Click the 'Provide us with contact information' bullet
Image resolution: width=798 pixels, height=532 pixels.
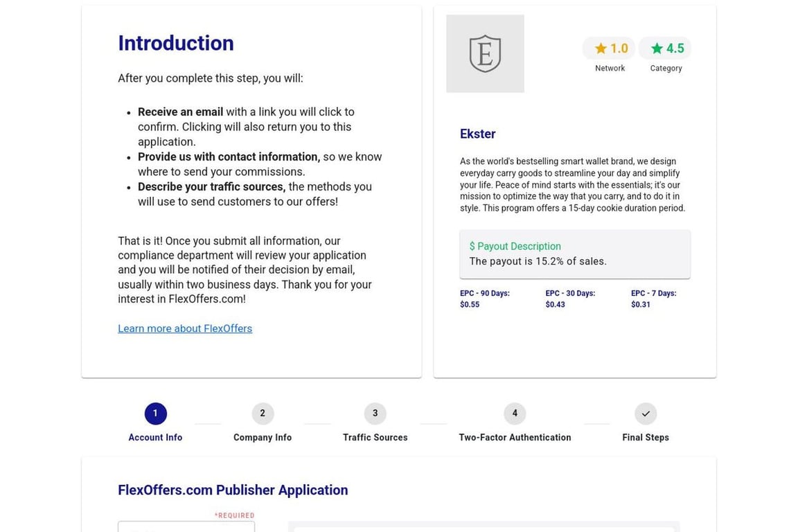(x=260, y=164)
